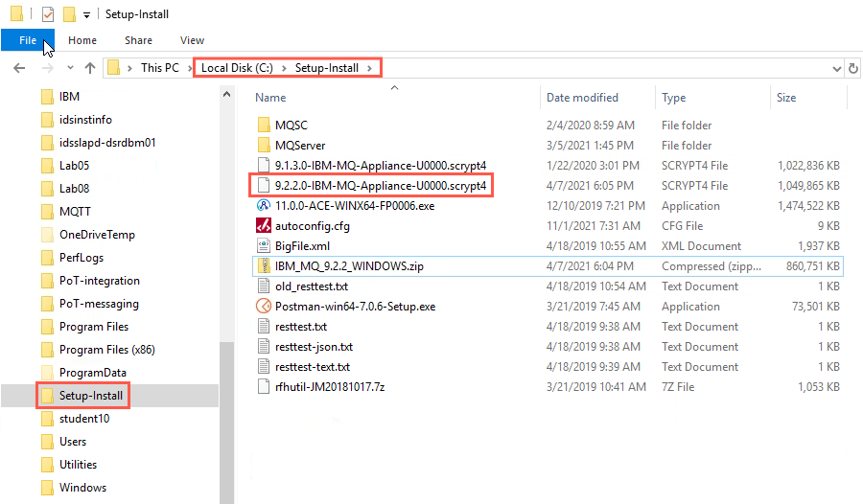Click date 4/7/2021 6:05 PM cell
Screen dimensions: 863x504
click(590, 186)
